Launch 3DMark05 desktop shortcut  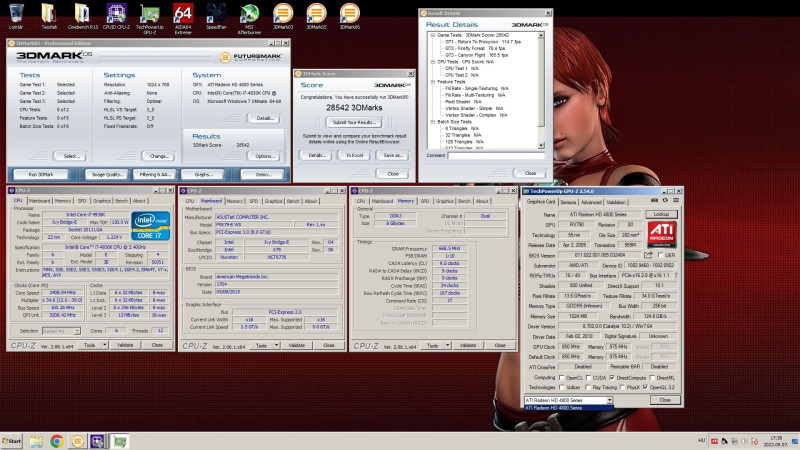[x=316, y=16]
